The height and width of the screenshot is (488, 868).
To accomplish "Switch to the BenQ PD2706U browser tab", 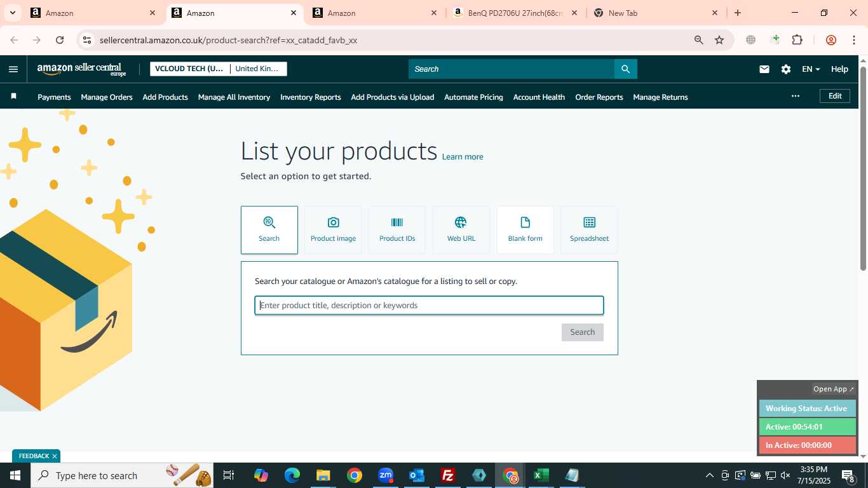I will point(515,13).
